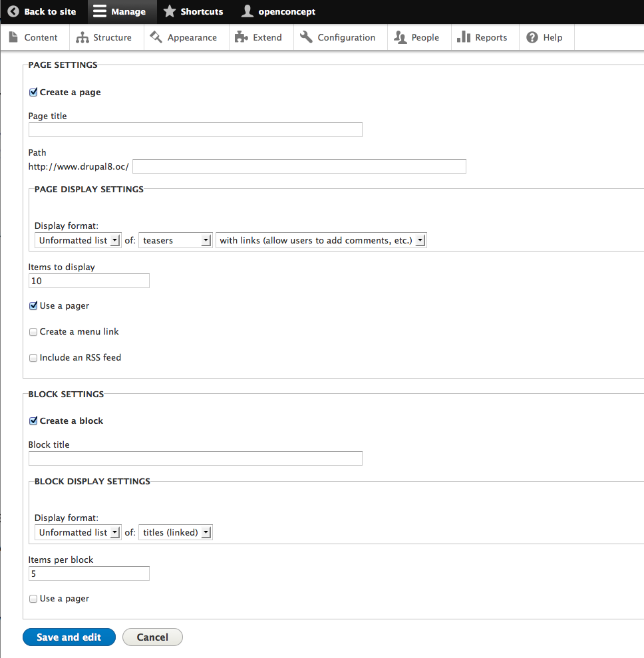644x658 pixels.
Task: Click into the Page title field
Action: pos(196,130)
